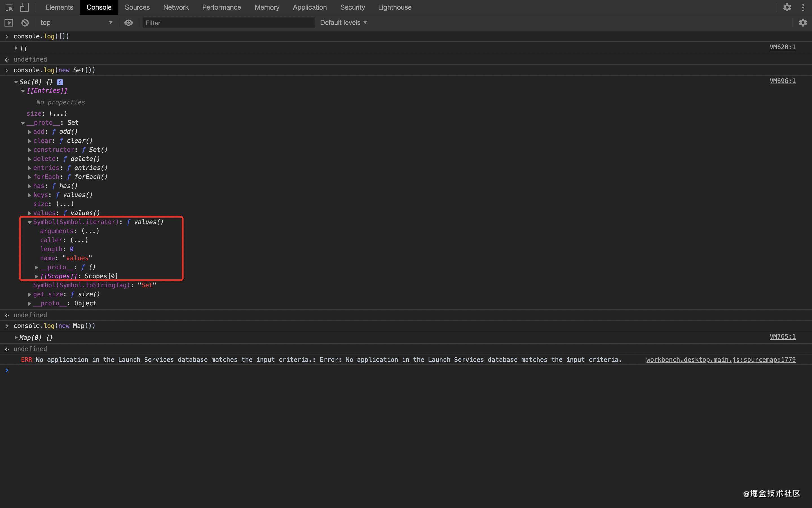Open the Performance tab
The image size is (812, 508).
tap(221, 7)
